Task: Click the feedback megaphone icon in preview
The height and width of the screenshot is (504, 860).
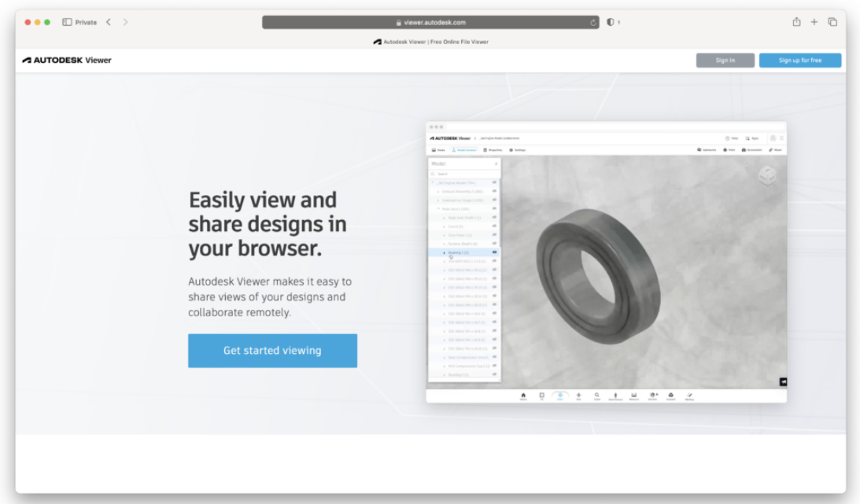Action: click(783, 382)
